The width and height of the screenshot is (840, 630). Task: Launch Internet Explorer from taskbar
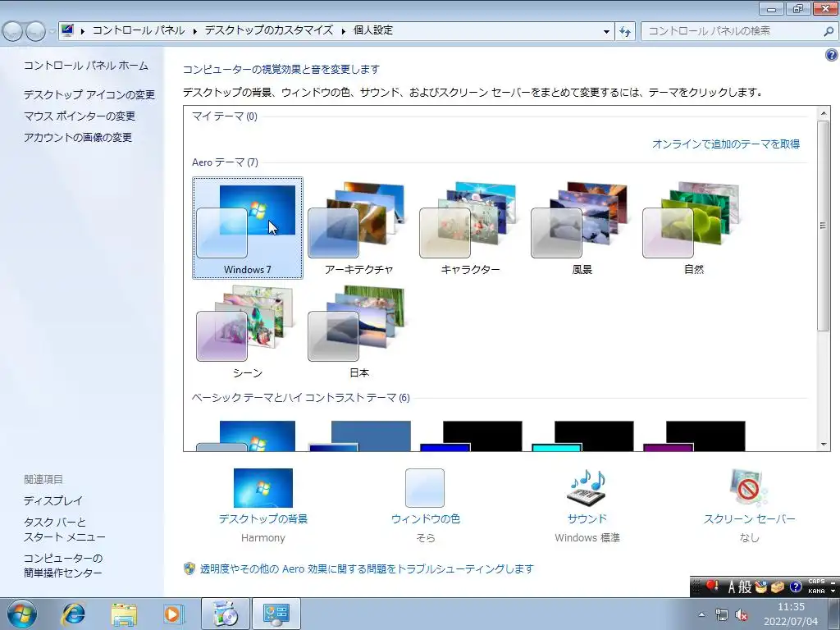point(74,614)
